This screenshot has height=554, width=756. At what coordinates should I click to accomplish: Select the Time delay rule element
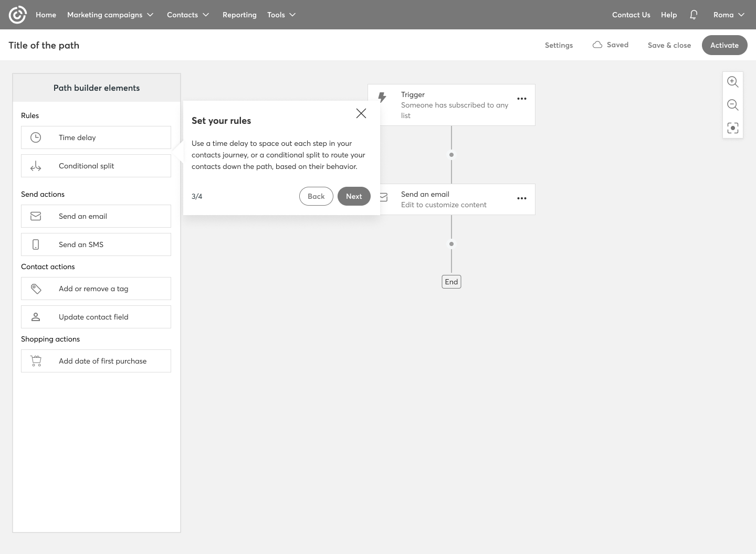(96, 137)
